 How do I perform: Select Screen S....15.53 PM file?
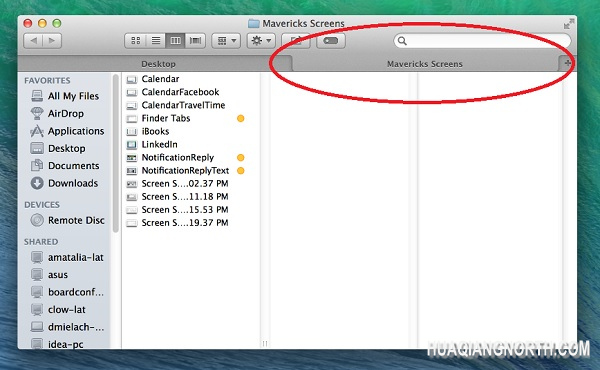178,210
